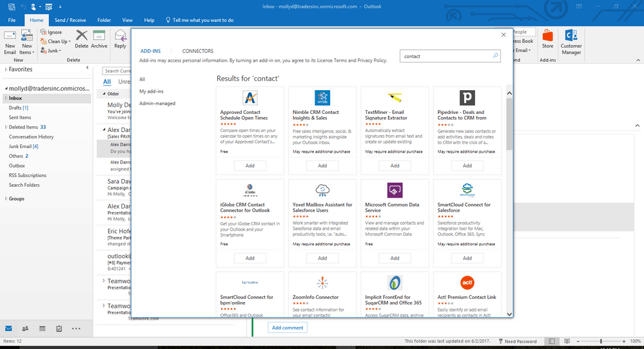Delete the selected message via ribbon
Viewport: 644px width, 349px height.
[82, 39]
